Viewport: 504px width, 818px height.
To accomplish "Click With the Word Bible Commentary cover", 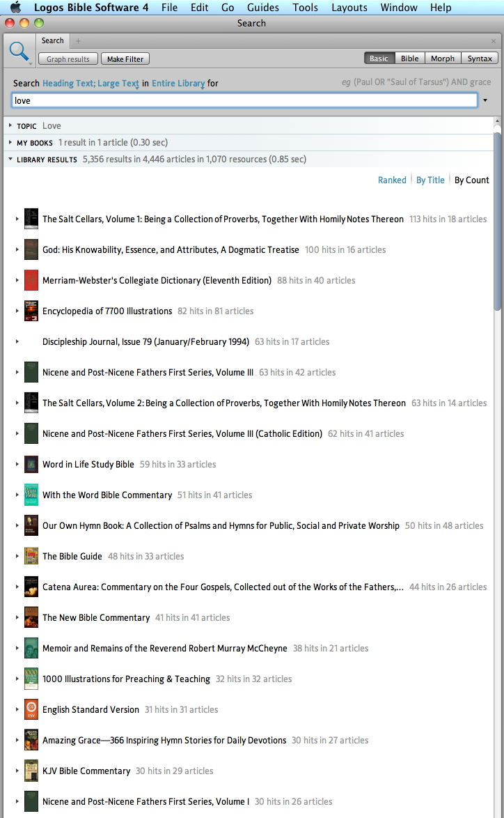I will (x=31, y=495).
